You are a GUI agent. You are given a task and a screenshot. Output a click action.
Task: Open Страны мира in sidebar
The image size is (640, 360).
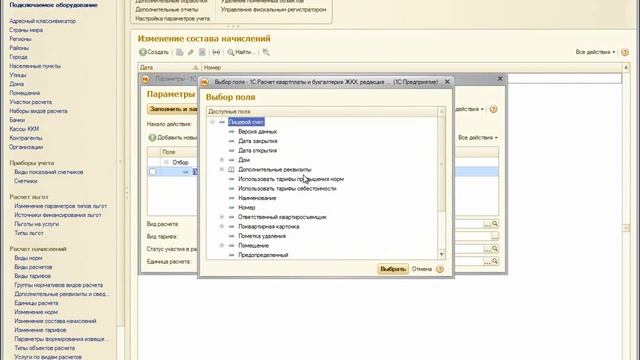pos(26,30)
